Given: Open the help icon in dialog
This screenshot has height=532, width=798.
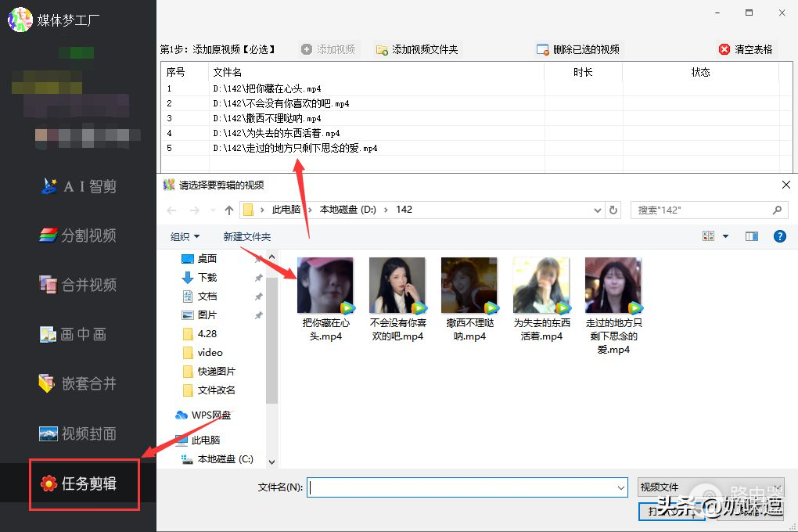Looking at the screenshot, I should 779,236.
